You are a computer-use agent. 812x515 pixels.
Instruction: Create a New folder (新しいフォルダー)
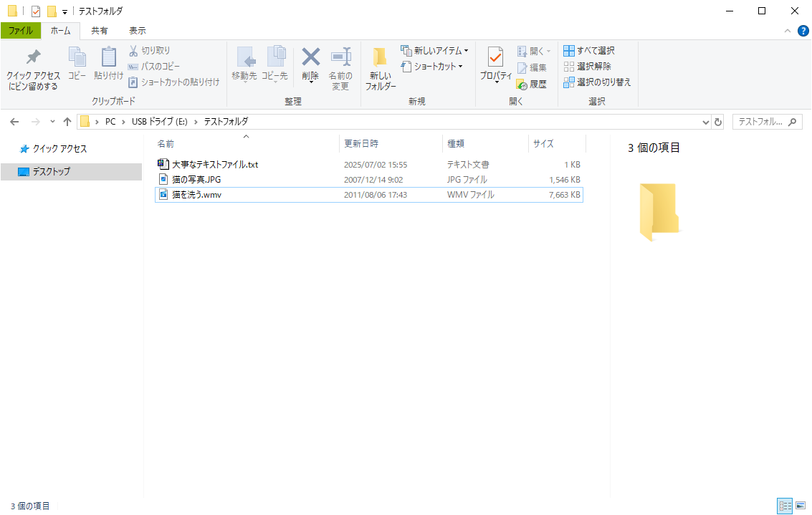381,69
